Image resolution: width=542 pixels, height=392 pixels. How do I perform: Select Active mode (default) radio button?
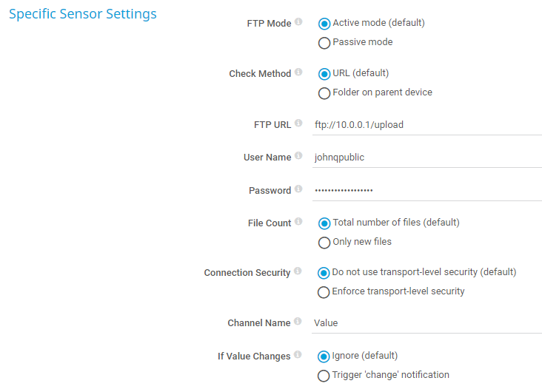tap(324, 24)
